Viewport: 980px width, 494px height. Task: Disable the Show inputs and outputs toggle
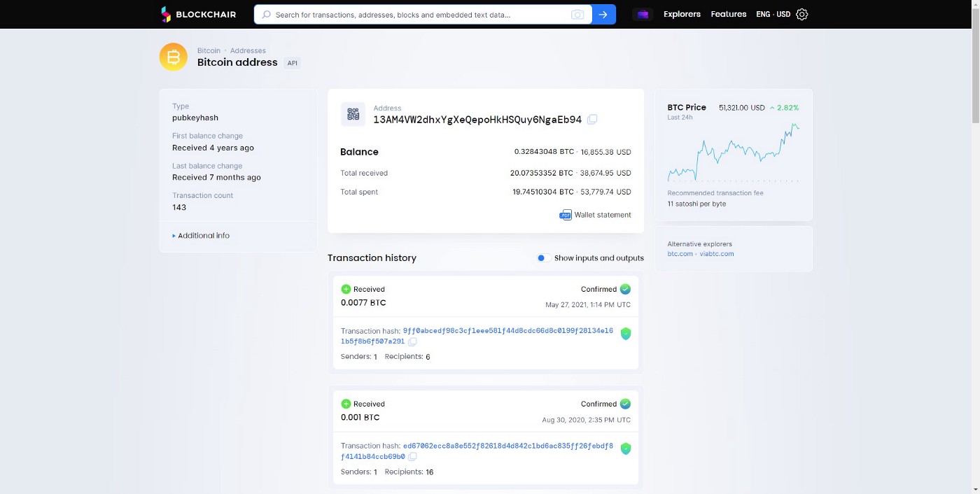(x=542, y=257)
